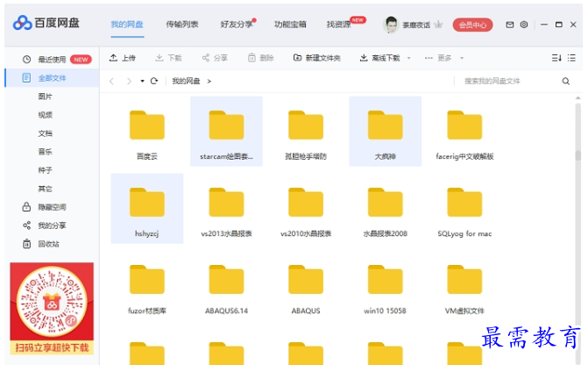Open the 会员中心 button
Screen dimensions: 588x365
tap(472, 25)
